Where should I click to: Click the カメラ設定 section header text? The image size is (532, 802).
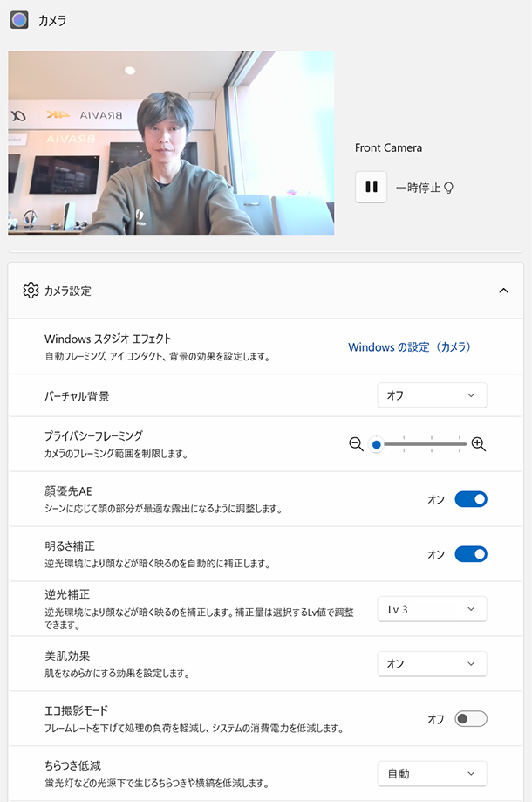tap(68, 291)
